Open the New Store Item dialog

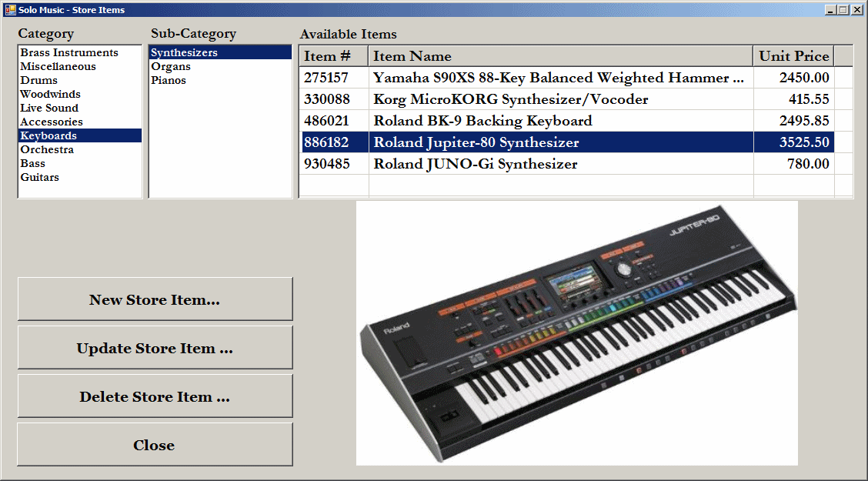tap(155, 299)
